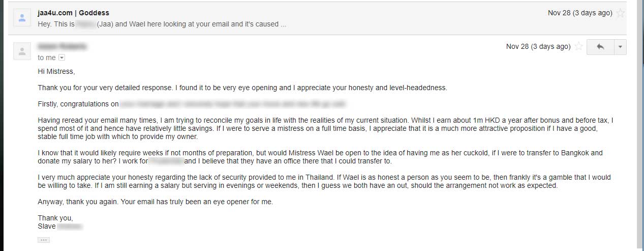Click the "Firstly, congratulations on" line
Image resolution: width=644 pixels, height=251 pixels.
pos(78,104)
